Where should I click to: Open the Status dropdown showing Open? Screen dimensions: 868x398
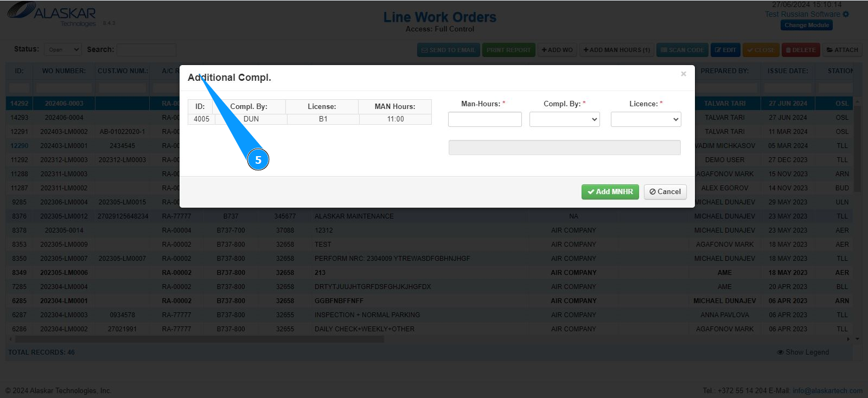[63, 49]
